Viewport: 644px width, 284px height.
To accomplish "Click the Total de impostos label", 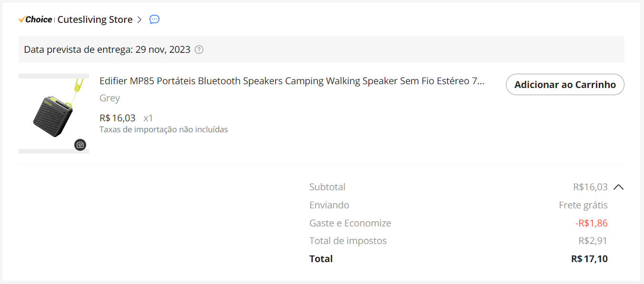I will click(x=347, y=241).
